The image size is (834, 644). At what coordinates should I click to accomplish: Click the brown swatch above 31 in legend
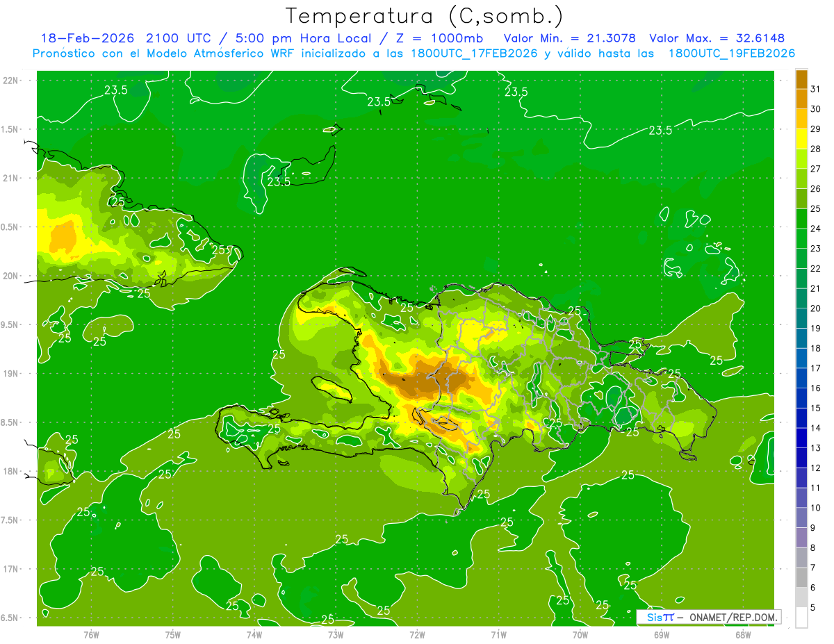[801, 79]
